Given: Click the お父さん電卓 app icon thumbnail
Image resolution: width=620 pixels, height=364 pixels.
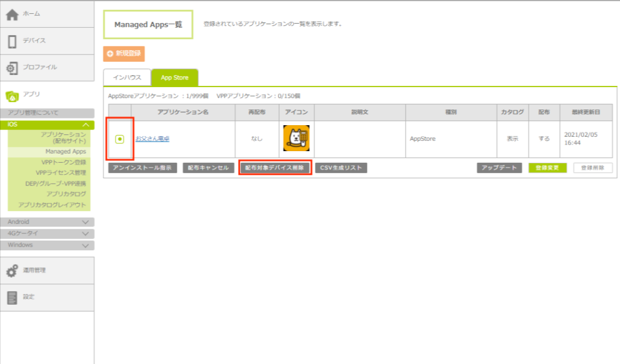Looking at the screenshot, I should click(x=296, y=138).
